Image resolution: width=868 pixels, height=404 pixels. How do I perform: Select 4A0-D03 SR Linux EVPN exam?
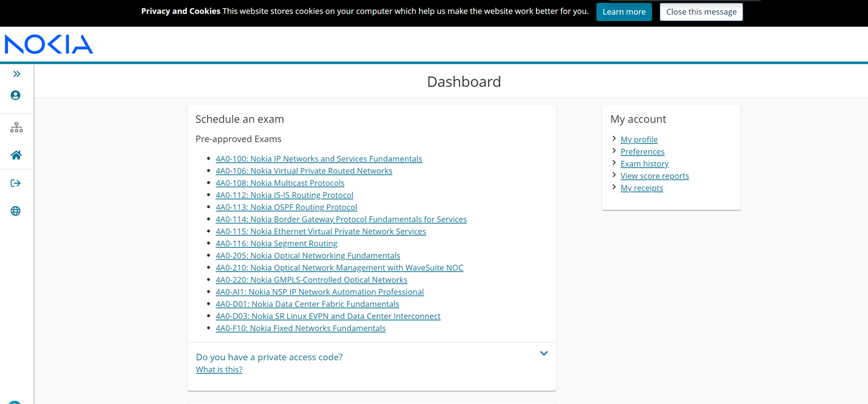(x=328, y=316)
